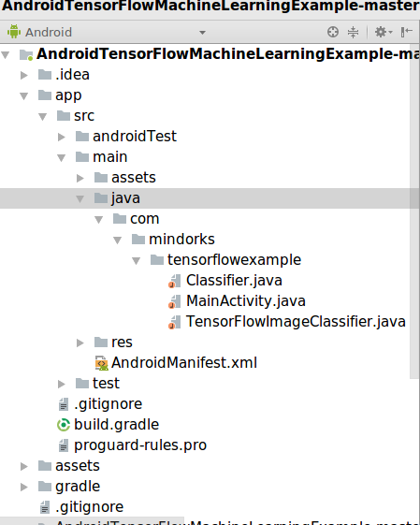Select proguard-rules.pro file
The image size is (420, 525).
[140, 445]
